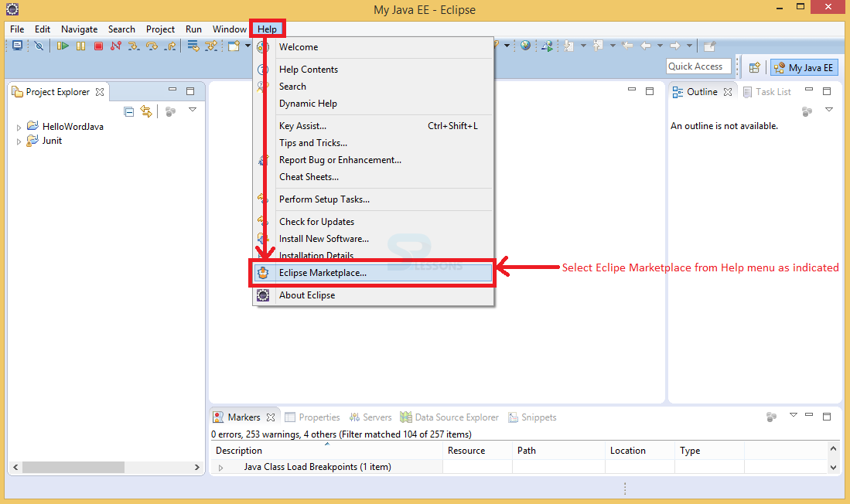Toggle the Pin Editor toolbar icon

(709, 46)
